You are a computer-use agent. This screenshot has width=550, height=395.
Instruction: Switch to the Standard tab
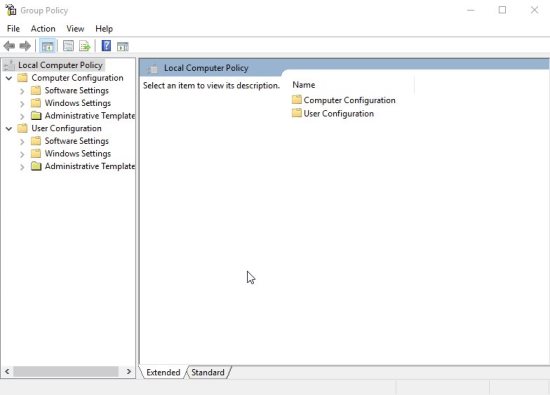208,372
